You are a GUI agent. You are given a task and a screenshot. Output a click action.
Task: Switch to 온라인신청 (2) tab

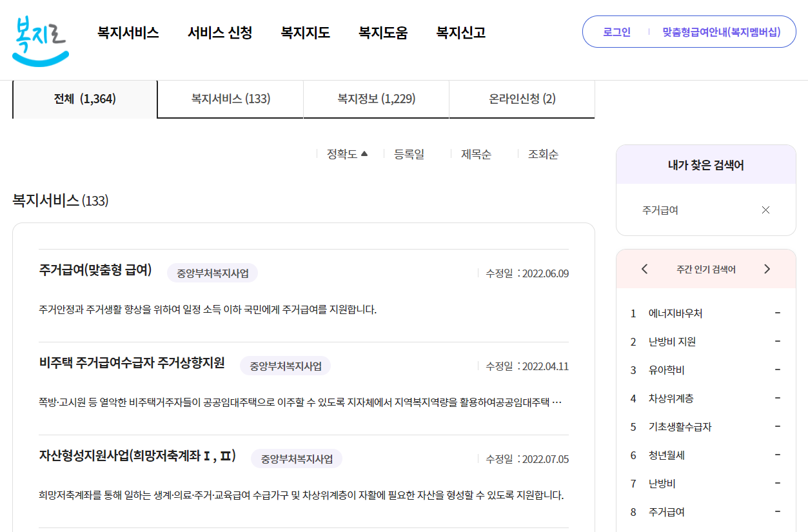(x=522, y=99)
